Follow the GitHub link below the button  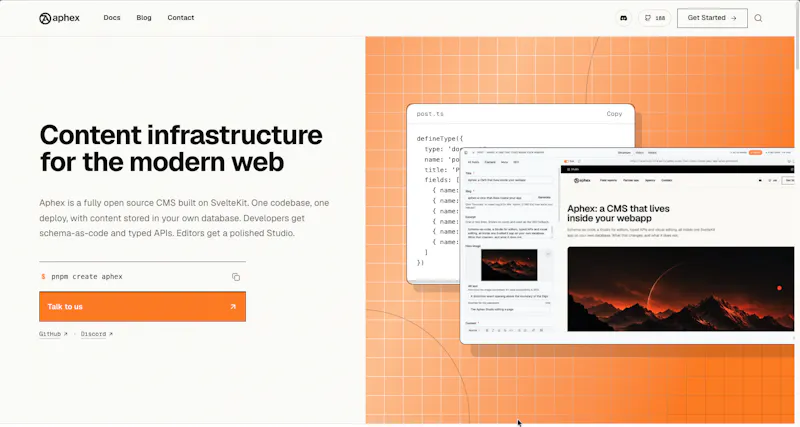53,334
